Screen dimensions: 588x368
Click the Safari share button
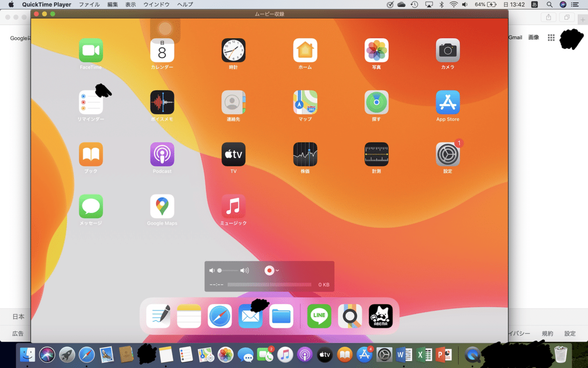tap(548, 17)
